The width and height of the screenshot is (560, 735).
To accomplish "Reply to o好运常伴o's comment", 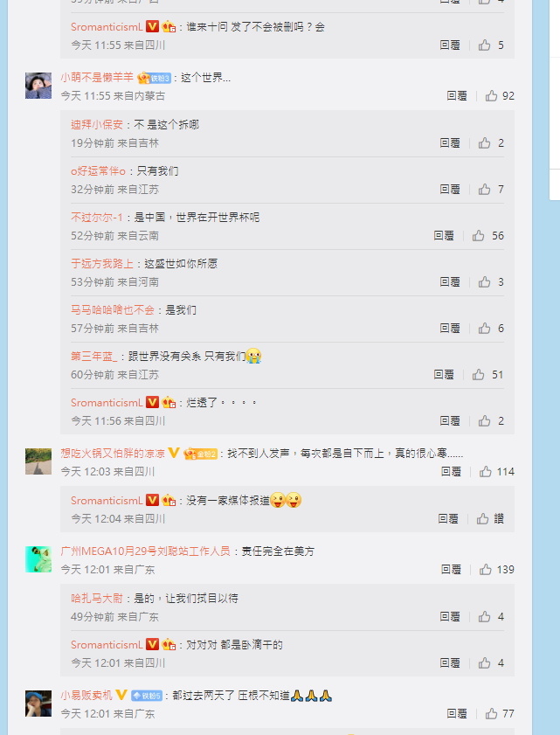I will tap(450, 190).
